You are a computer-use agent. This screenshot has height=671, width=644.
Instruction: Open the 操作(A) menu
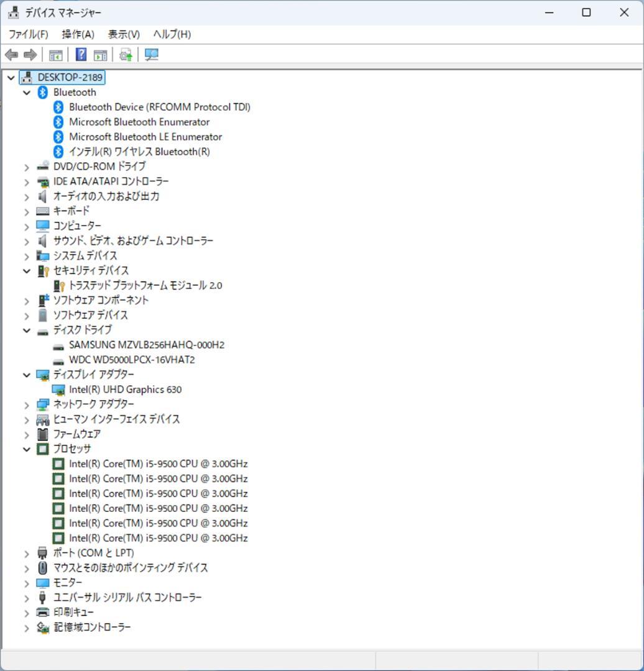[78, 35]
